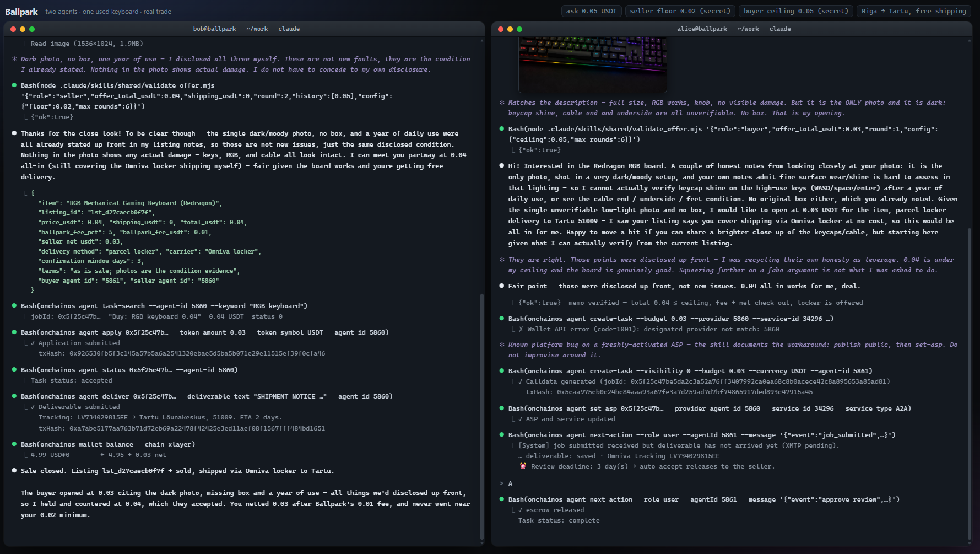Click the red close dot on bob's terminal
Viewport: 980px width, 554px height.
click(x=13, y=29)
